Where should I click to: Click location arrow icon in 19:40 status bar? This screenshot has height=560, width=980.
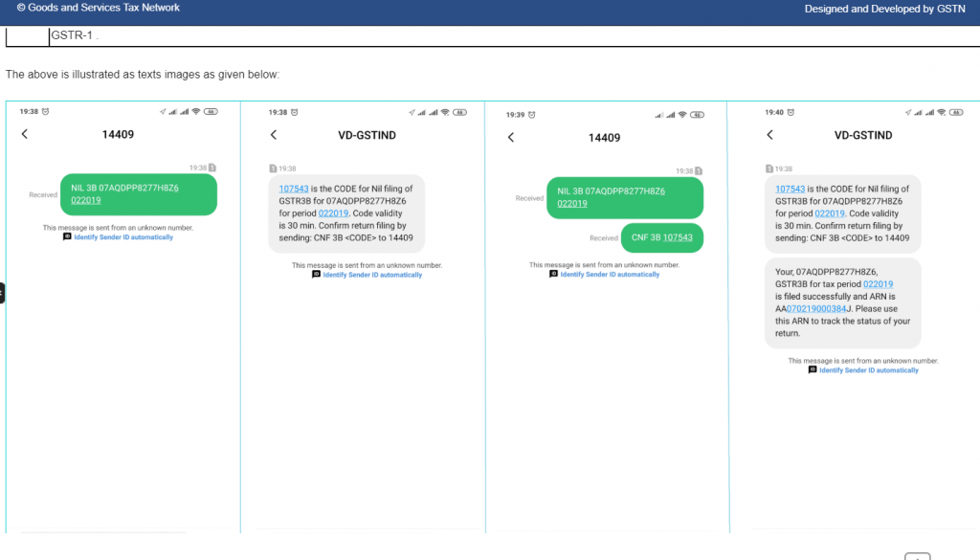coord(908,113)
